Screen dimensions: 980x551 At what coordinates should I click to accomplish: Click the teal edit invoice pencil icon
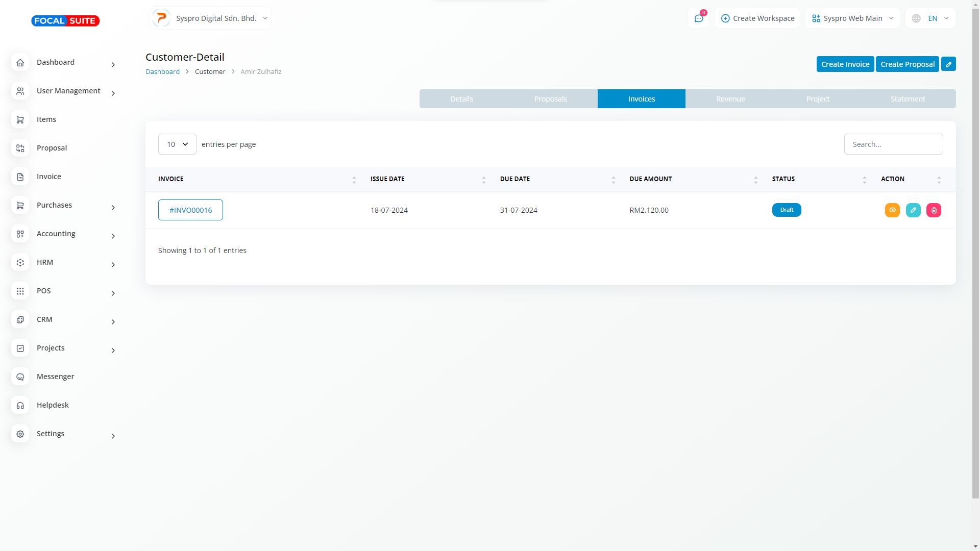913,210
